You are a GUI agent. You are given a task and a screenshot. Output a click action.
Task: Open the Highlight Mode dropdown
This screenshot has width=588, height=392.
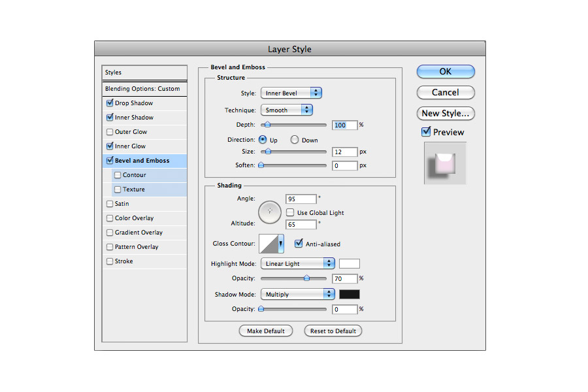298,263
